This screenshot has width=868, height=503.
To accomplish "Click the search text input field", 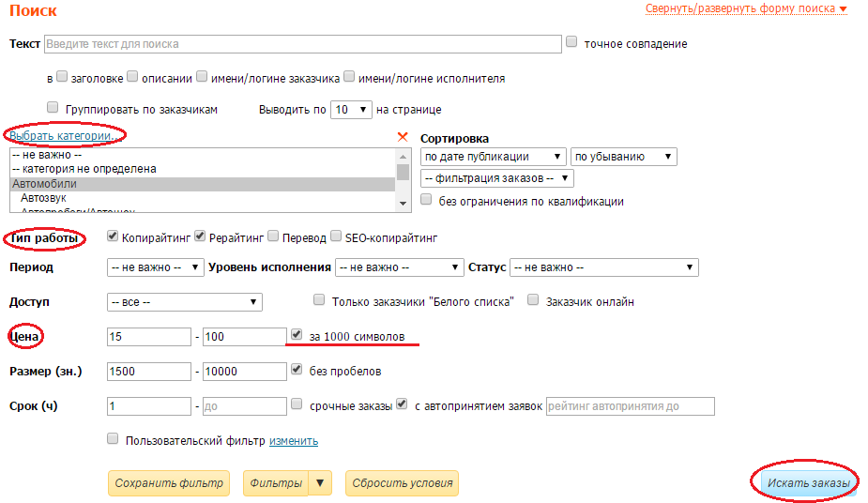I will click(x=301, y=43).
